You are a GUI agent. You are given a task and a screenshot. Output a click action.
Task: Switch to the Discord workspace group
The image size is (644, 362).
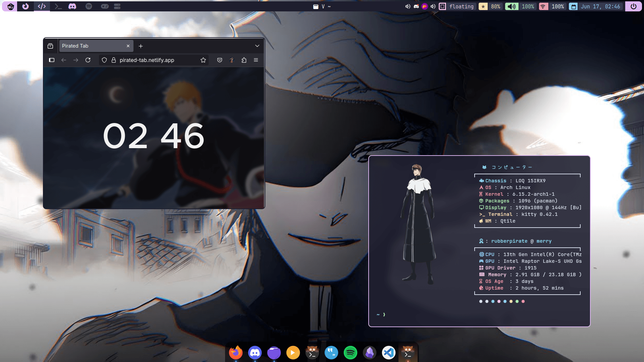point(72,6)
